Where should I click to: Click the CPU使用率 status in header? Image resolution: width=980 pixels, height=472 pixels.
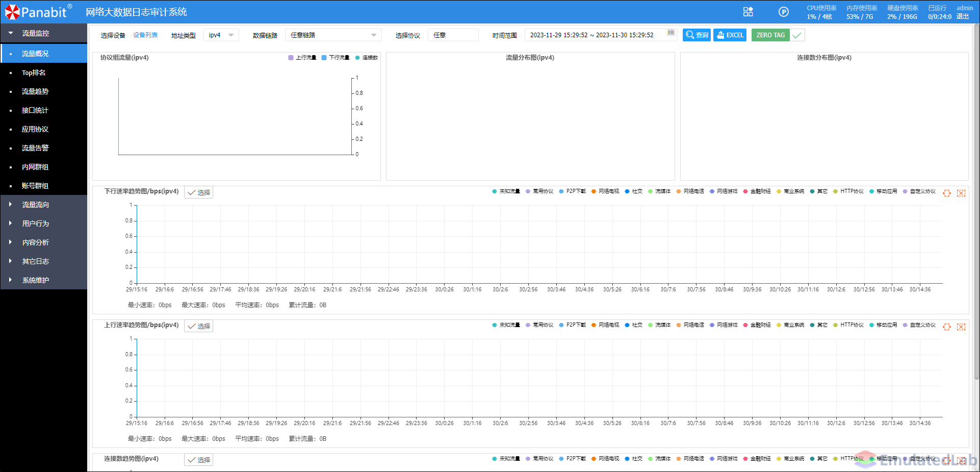pyautogui.click(x=821, y=12)
